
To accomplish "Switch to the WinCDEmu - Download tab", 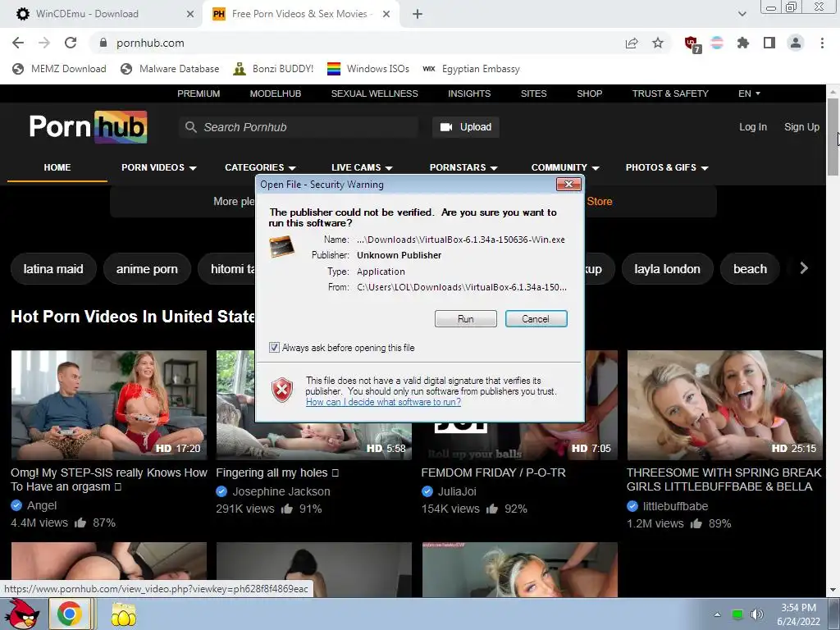I will point(102,14).
